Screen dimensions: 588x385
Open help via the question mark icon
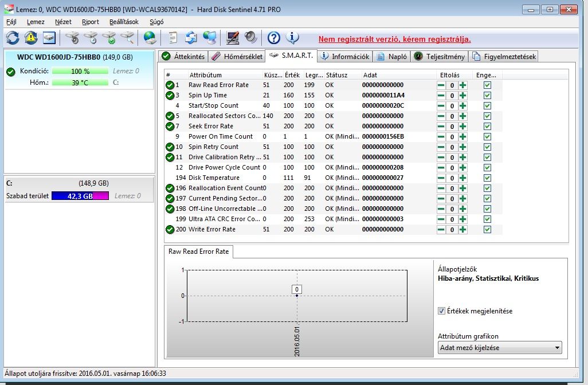[x=274, y=37]
